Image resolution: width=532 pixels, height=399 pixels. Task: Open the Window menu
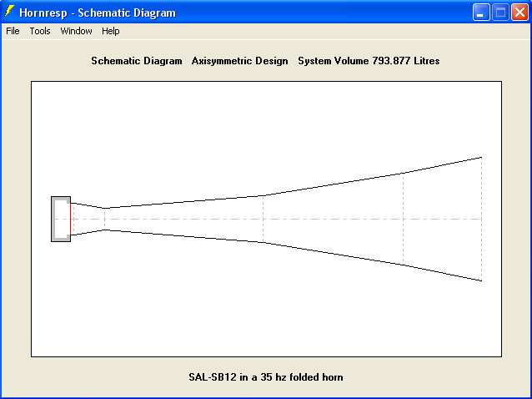[76, 31]
